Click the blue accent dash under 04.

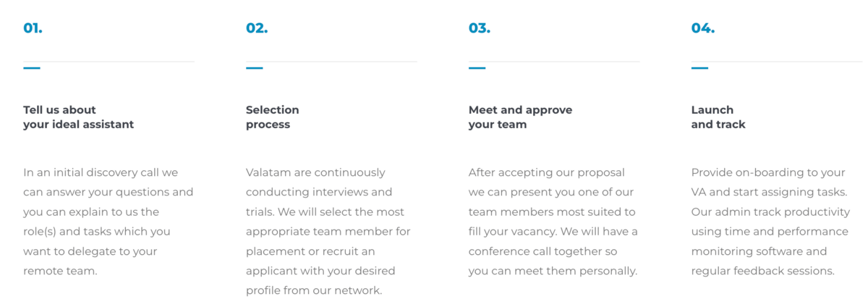coord(700,68)
